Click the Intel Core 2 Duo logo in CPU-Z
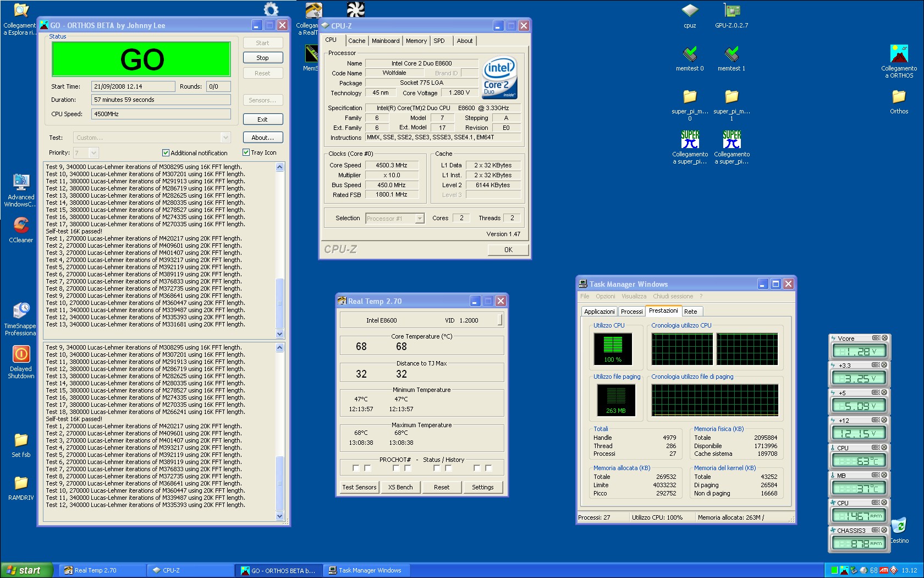 (x=499, y=78)
